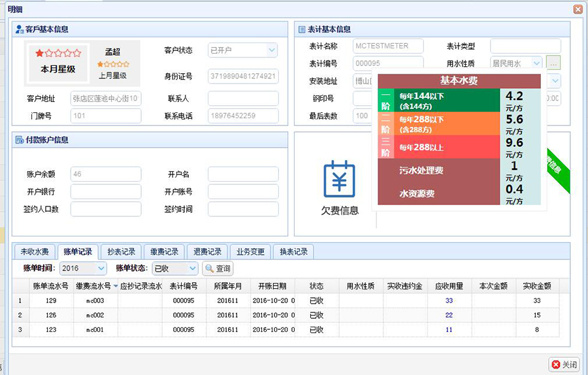Close the 明细 dialog with top X

[578, 9]
